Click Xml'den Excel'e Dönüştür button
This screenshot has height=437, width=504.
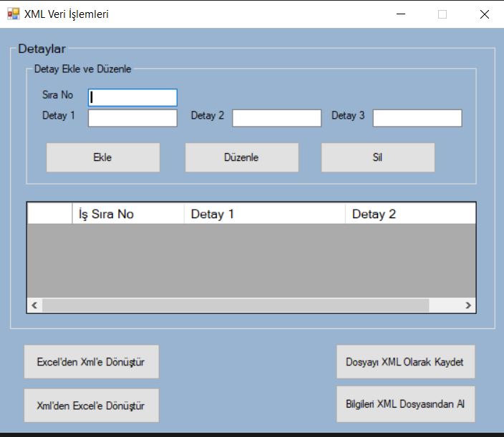coord(92,406)
